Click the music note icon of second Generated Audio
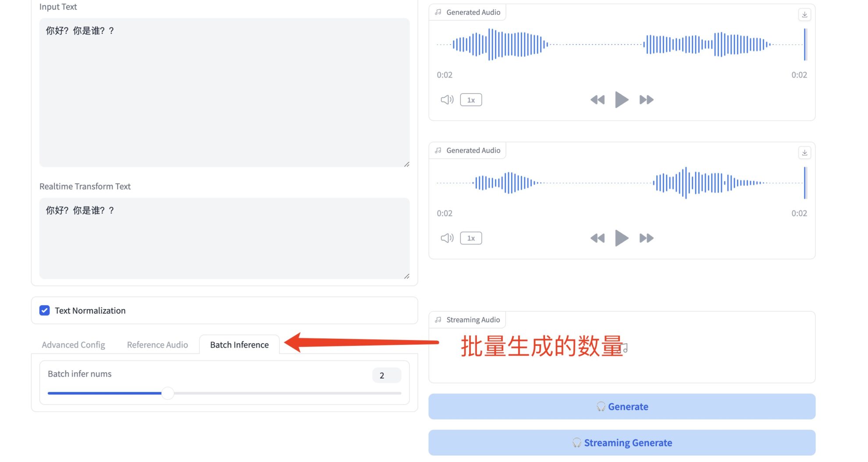Screen dimensions: 868x462 (438, 150)
